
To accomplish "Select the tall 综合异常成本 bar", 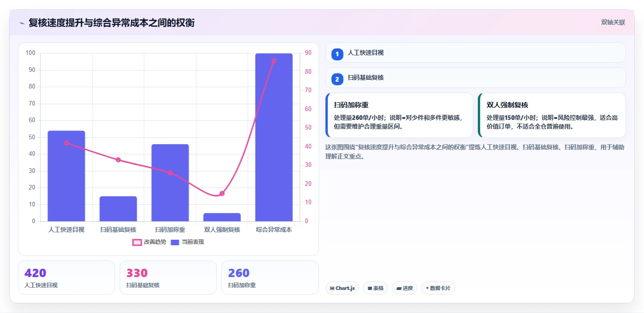I will 274,137.
